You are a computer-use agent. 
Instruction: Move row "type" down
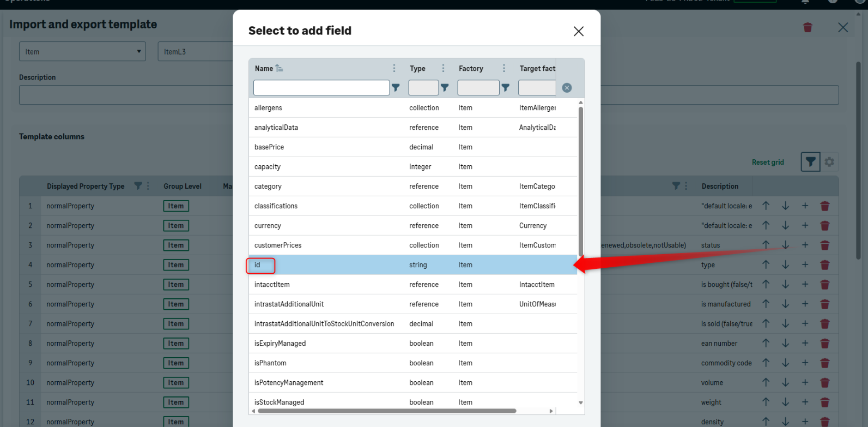(785, 264)
